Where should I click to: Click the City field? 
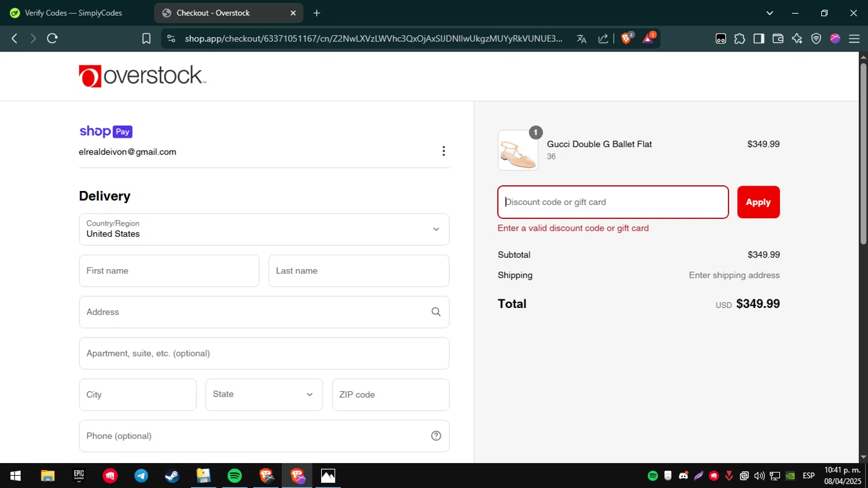click(x=138, y=395)
